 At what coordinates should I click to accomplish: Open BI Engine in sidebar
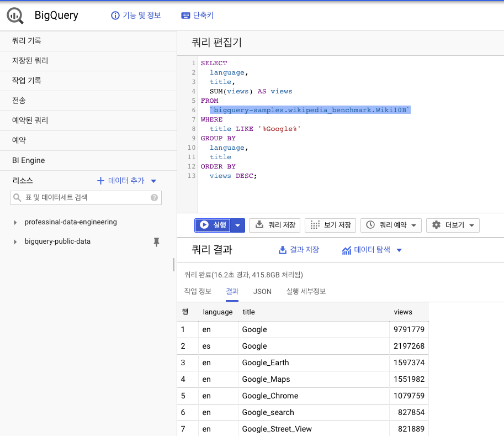88,161
